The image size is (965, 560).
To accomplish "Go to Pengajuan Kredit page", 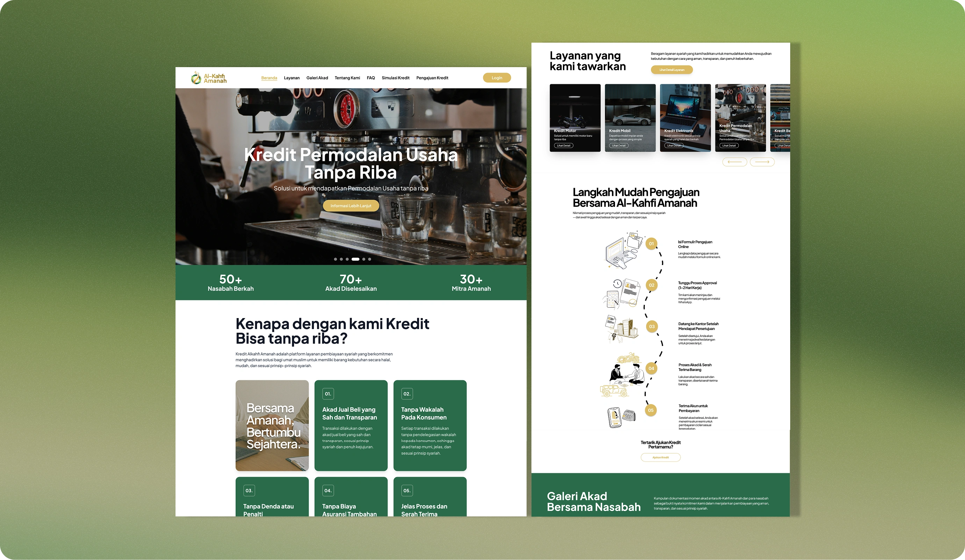I will click(x=432, y=78).
